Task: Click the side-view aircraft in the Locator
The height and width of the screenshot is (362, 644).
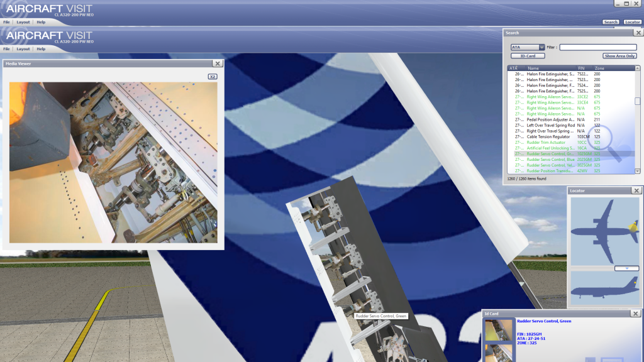Action: coord(605,288)
